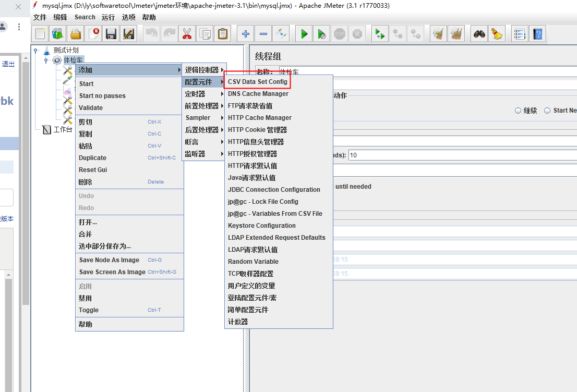Collapse all nodes with minus icon

point(263,34)
